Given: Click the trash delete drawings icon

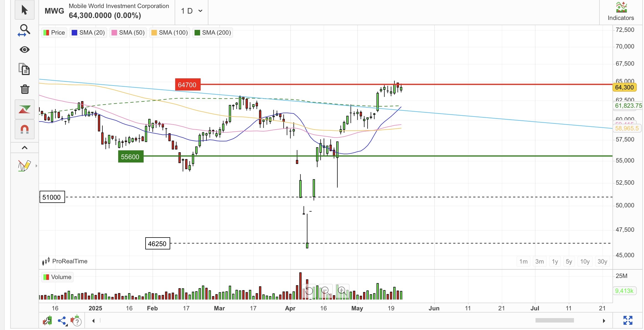Looking at the screenshot, I should pos(25,89).
